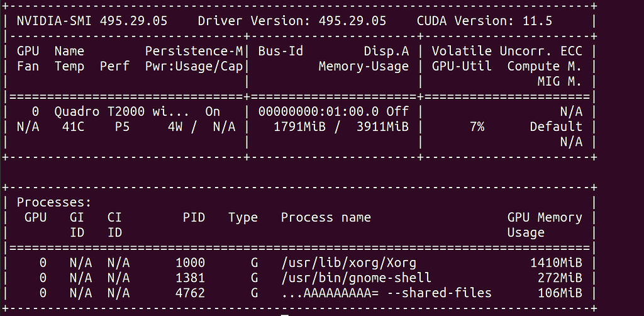The image size is (644, 316).
Task: Click the 4W power usage value
Action: tap(175, 127)
